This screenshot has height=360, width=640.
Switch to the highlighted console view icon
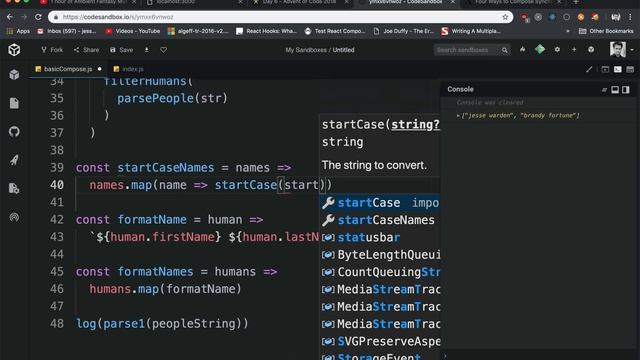click(618, 69)
